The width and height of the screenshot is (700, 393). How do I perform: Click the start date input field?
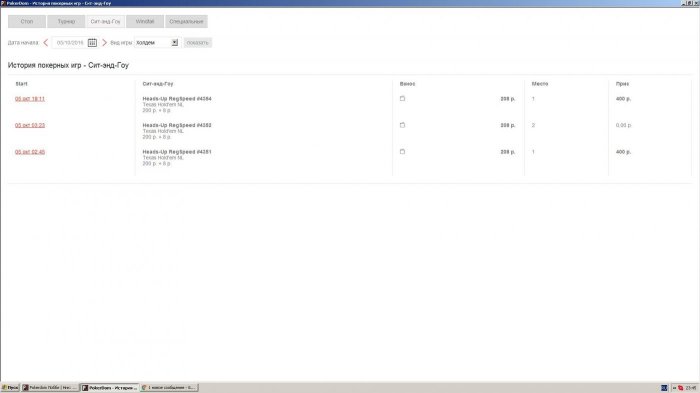pos(70,42)
